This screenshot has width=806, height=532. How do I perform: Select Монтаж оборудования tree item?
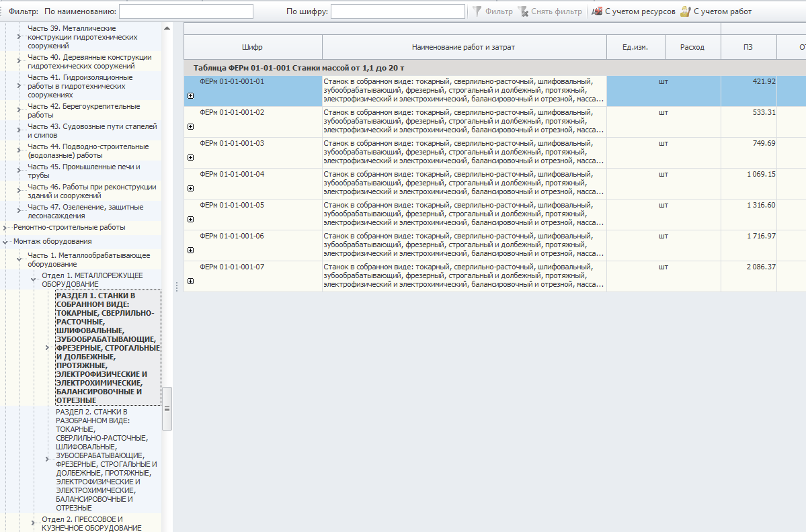click(x=52, y=241)
